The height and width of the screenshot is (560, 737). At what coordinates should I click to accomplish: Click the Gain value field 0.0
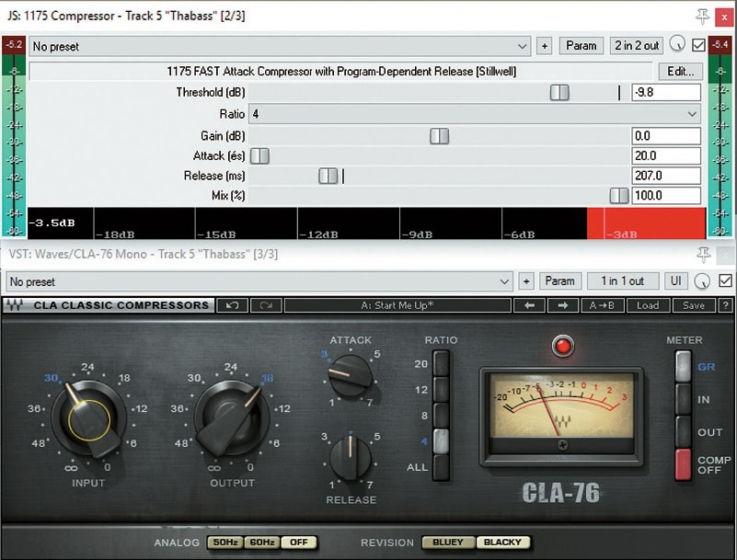666,136
